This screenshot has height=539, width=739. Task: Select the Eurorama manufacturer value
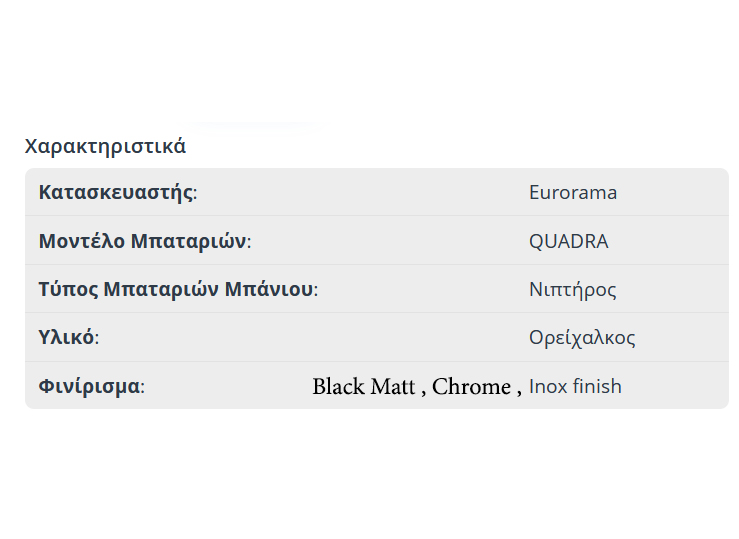[572, 192]
